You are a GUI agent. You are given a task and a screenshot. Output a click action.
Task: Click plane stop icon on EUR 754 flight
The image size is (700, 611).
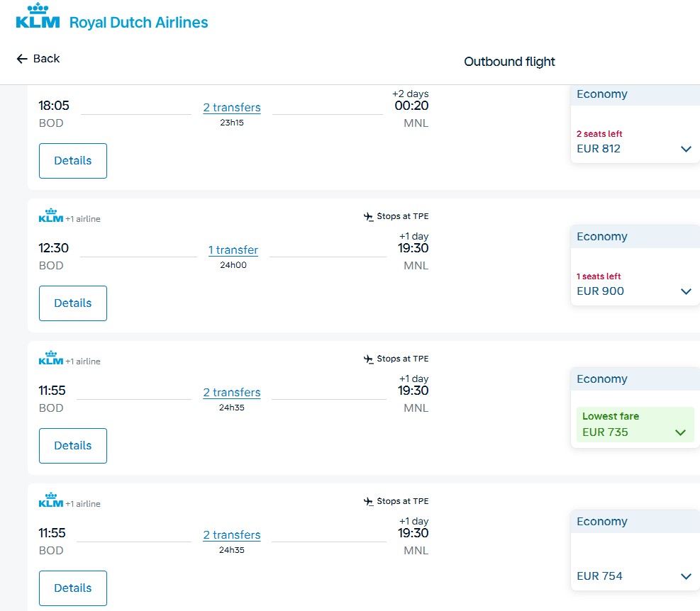tap(368, 502)
